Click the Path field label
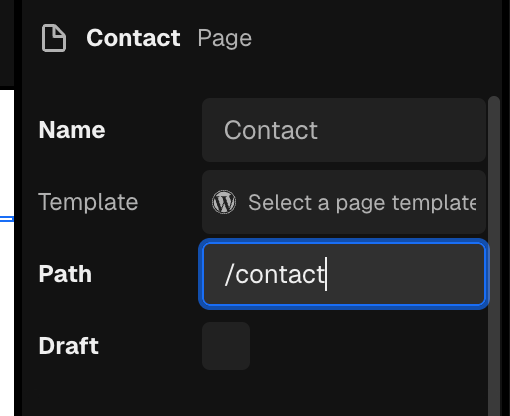The height and width of the screenshot is (416, 510). coord(65,274)
